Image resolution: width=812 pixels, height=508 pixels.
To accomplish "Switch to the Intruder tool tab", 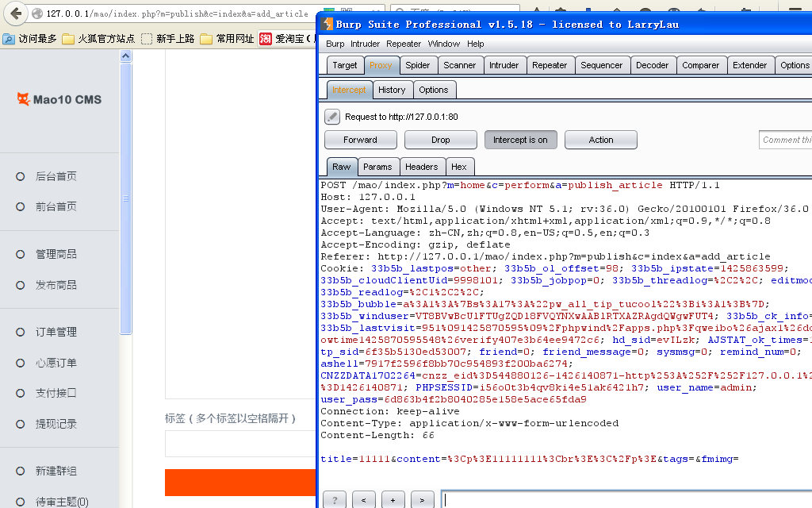I will coord(504,65).
